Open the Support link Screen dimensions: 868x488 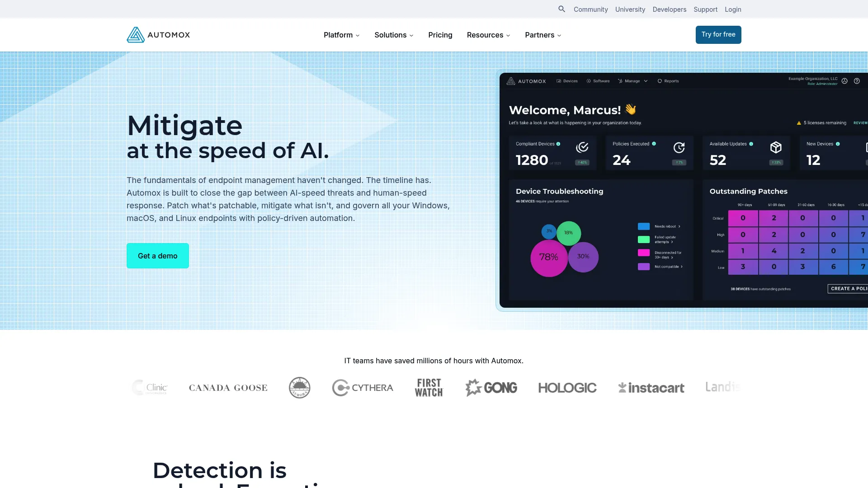[x=705, y=9]
